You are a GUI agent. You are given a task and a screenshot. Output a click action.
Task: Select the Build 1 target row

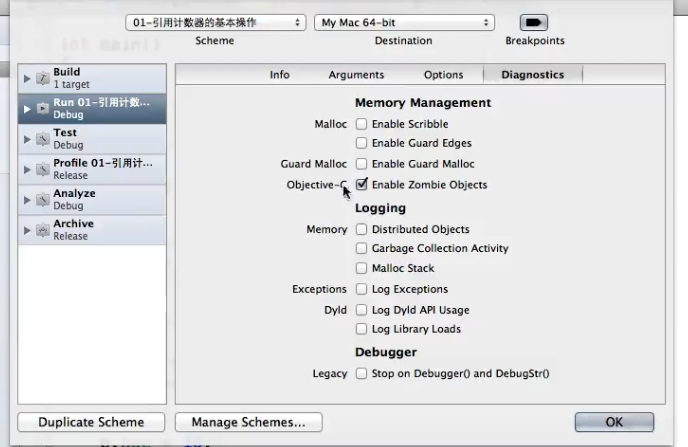[x=92, y=78]
